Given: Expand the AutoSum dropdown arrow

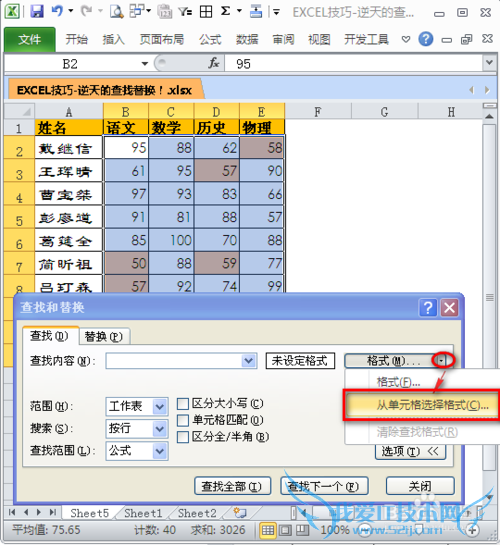Looking at the screenshot, I should point(239,11).
